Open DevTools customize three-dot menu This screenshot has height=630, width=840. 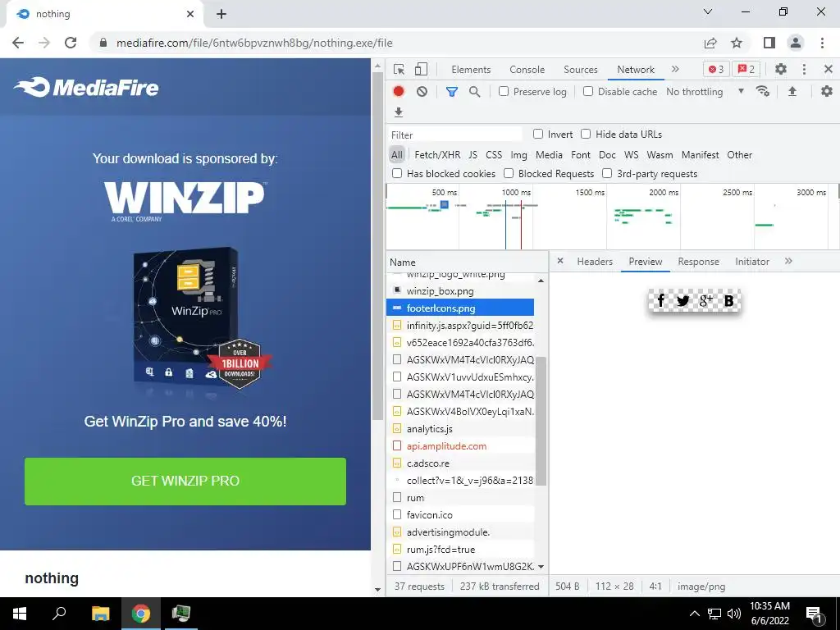pyautogui.click(x=804, y=69)
